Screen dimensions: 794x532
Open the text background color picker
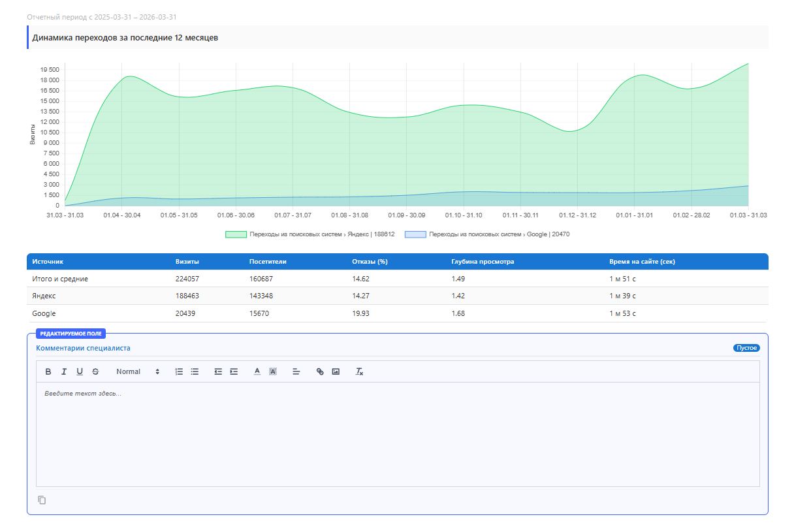click(x=273, y=371)
